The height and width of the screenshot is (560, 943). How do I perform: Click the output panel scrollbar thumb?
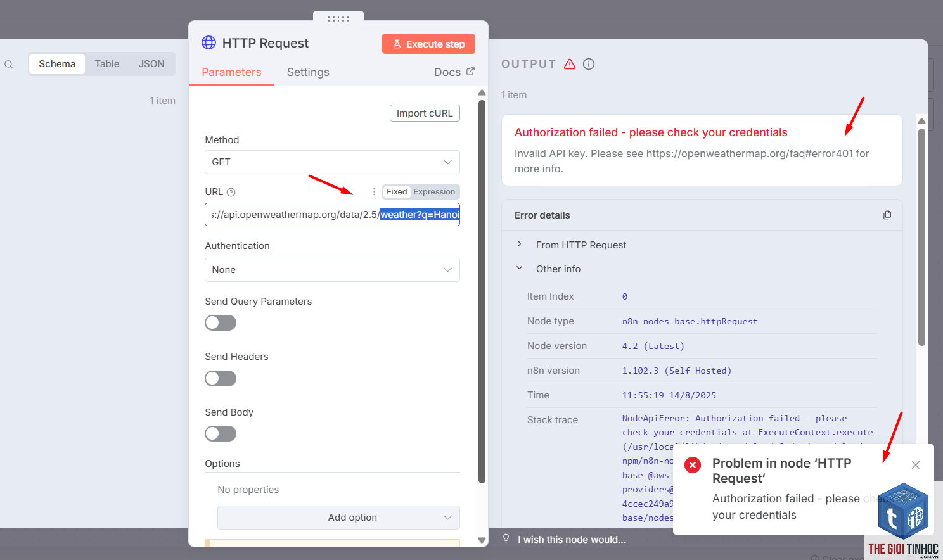point(921,237)
